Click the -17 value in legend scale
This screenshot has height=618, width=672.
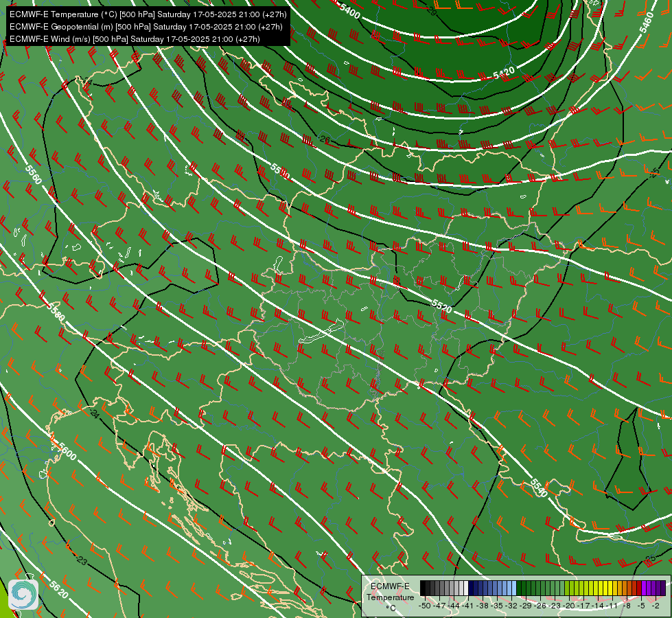tap(584, 606)
